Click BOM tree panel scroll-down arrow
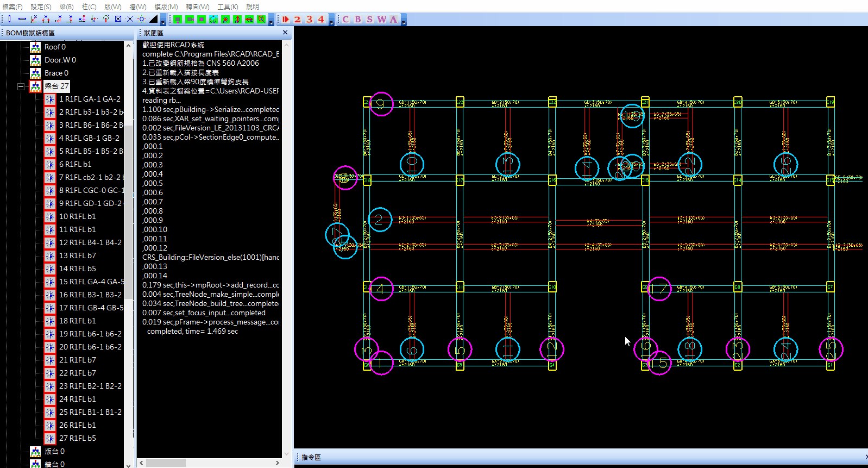Screen dimensions: 868x468 click(129, 465)
